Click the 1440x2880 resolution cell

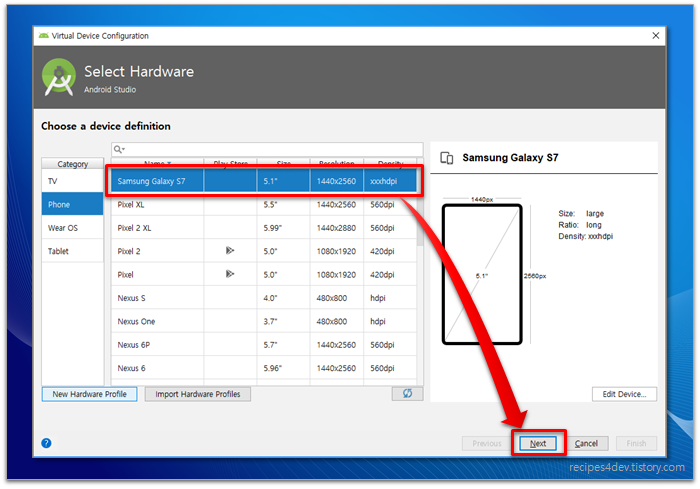click(x=336, y=228)
